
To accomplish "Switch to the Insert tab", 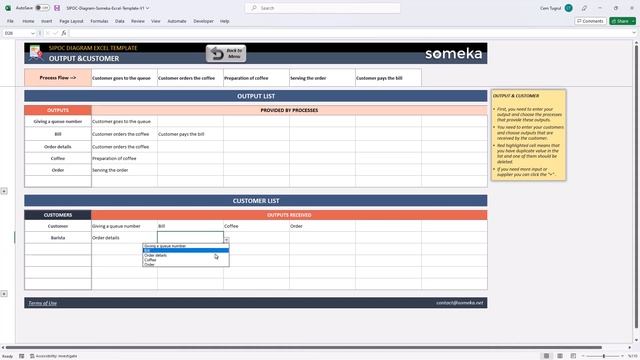I will (47, 21).
